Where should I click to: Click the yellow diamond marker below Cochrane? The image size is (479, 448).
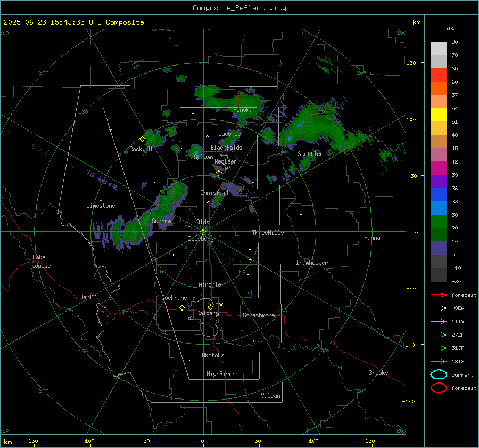point(182,307)
